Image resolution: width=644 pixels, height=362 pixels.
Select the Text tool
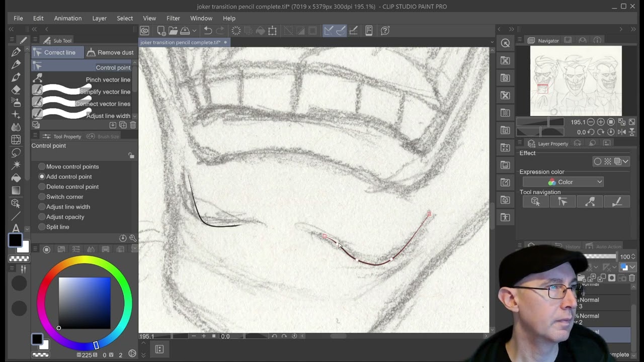(16, 228)
